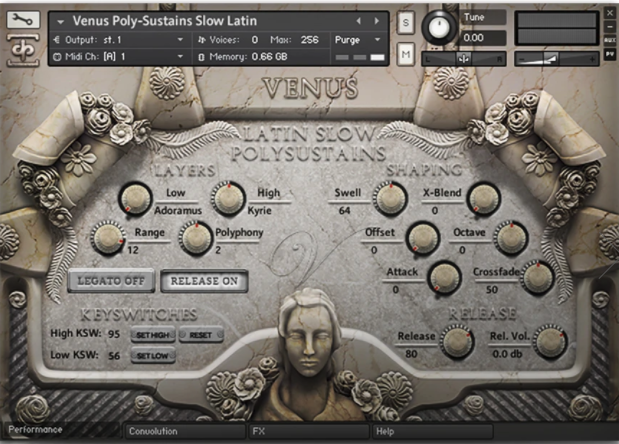The width and height of the screenshot is (619, 444).
Task: Toggle the PV button
Action: [x=610, y=54]
